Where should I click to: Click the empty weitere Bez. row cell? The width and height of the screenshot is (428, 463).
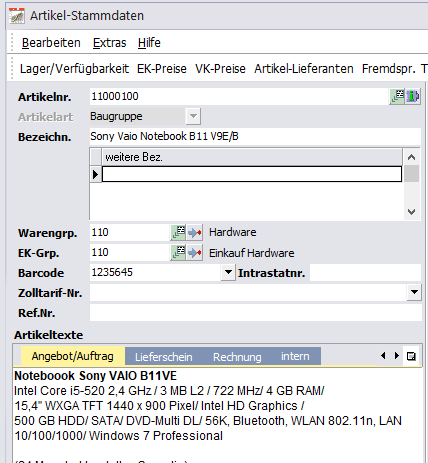click(252, 174)
